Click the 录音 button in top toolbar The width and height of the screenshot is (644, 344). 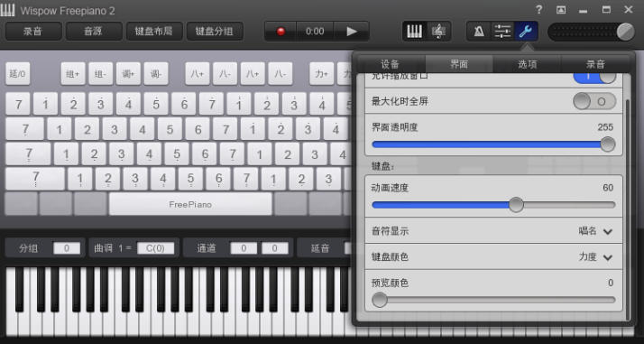point(33,32)
